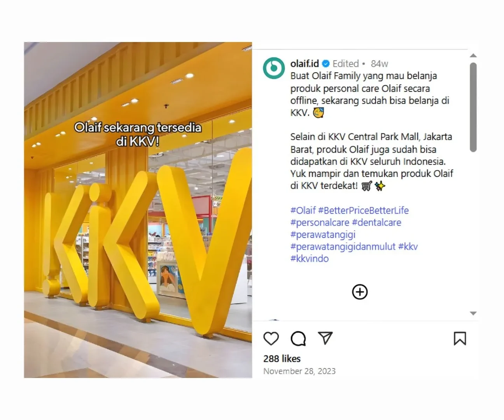504x420 pixels.
Task: Click the caption scrollbar thumb
Action: point(473,107)
